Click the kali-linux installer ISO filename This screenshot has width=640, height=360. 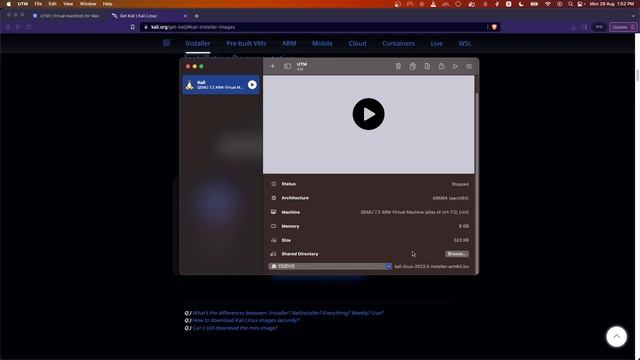431,267
